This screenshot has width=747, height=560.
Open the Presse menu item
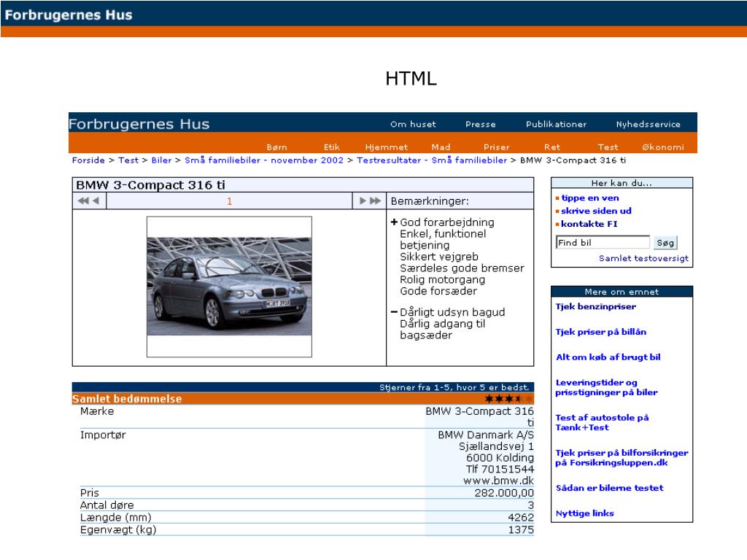pyautogui.click(x=481, y=124)
